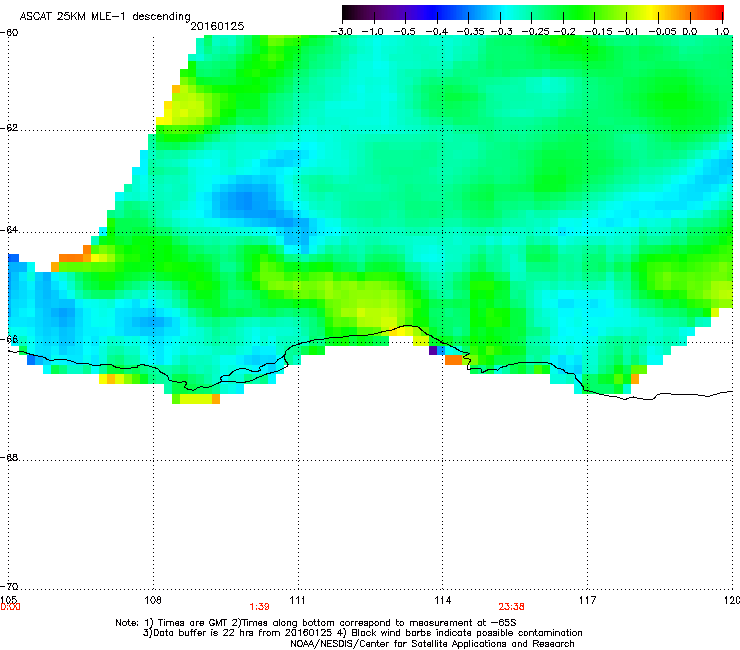The height and width of the screenshot is (650, 740).
Task: Click the latitude label -70
Action: click(9, 586)
